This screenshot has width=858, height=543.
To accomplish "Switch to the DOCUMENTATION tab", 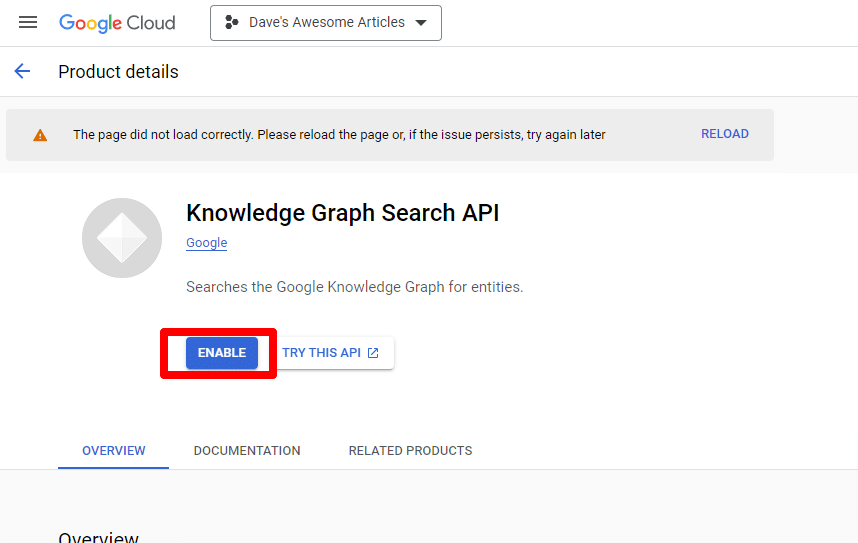I will click(247, 451).
